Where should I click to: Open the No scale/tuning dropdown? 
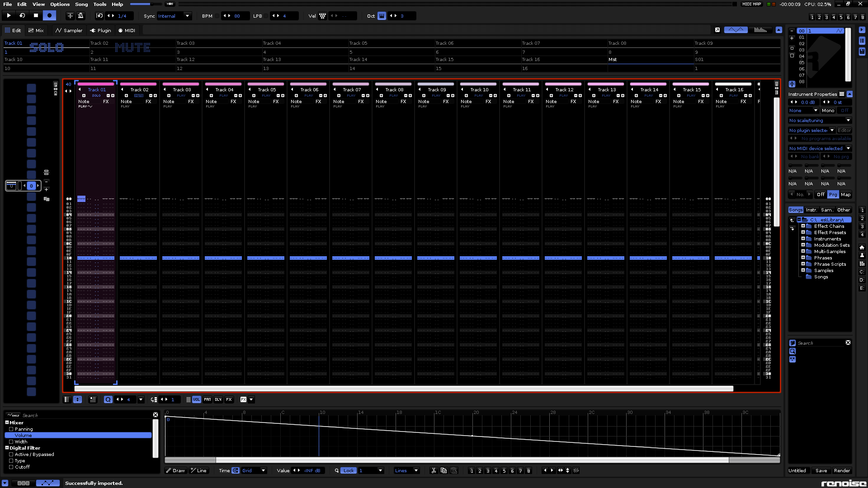(x=820, y=121)
